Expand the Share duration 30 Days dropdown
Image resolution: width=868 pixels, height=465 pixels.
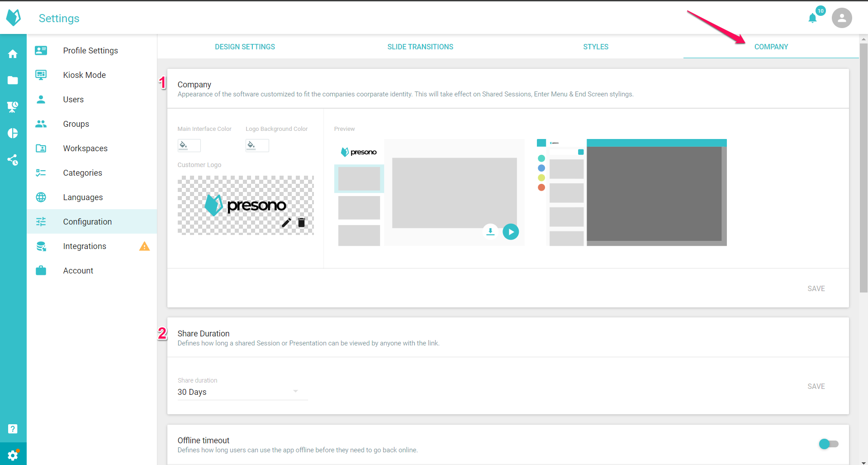point(242,392)
